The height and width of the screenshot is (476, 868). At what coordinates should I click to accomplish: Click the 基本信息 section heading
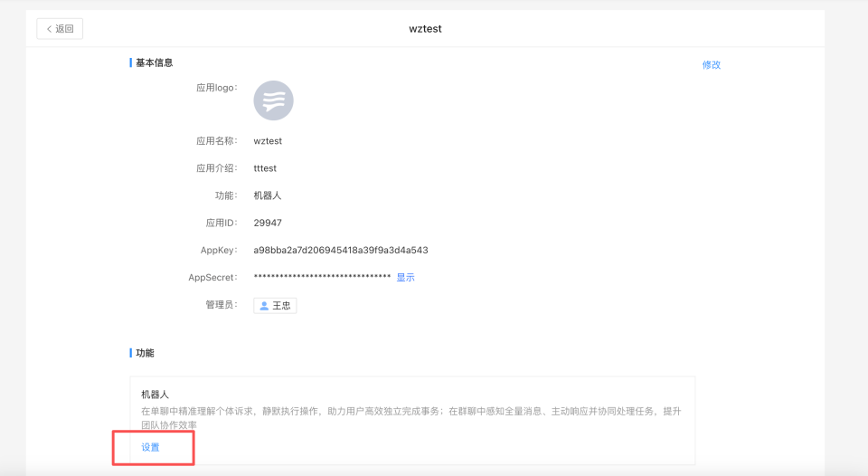coord(154,62)
